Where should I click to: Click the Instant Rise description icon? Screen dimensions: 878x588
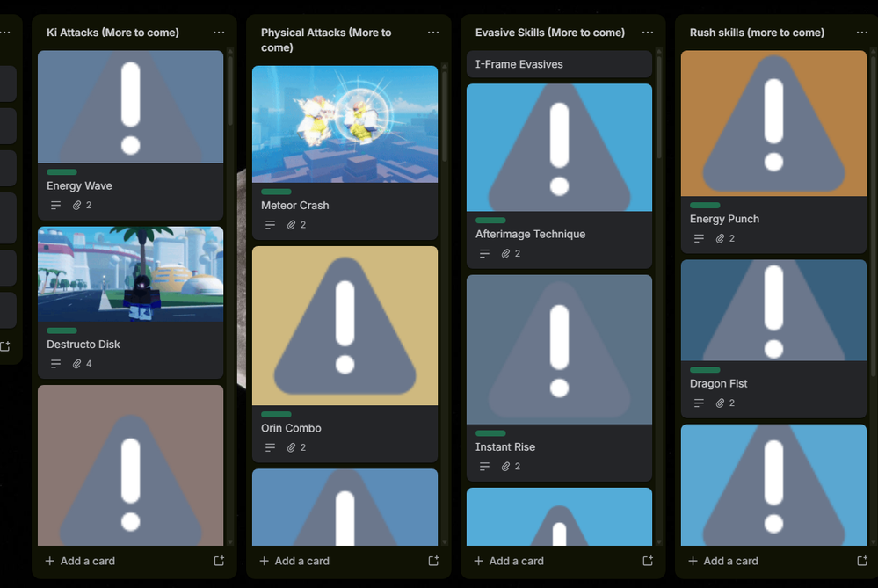(484, 467)
